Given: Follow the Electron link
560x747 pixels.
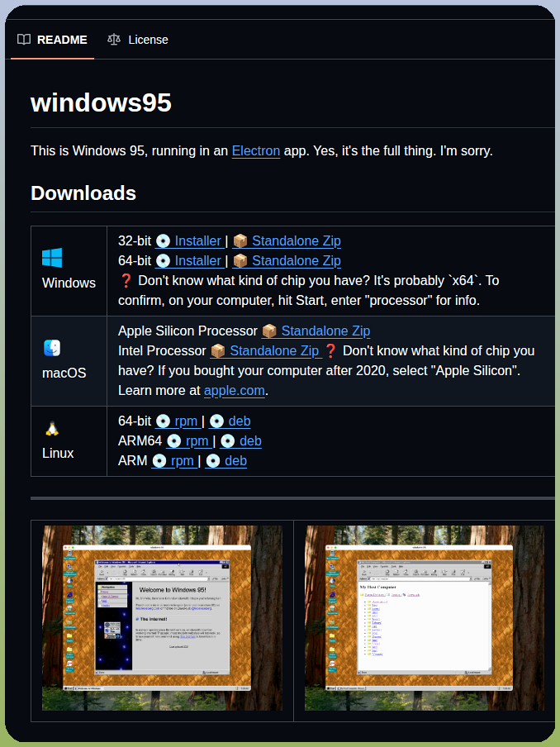Looking at the screenshot, I should [x=256, y=151].
